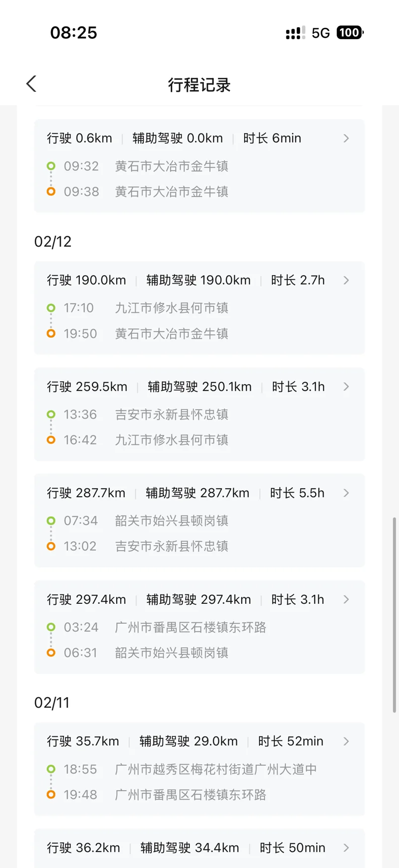The image size is (399, 868).
Task: Tap the battery indicator in status bar
Action: [x=349, y=33]
